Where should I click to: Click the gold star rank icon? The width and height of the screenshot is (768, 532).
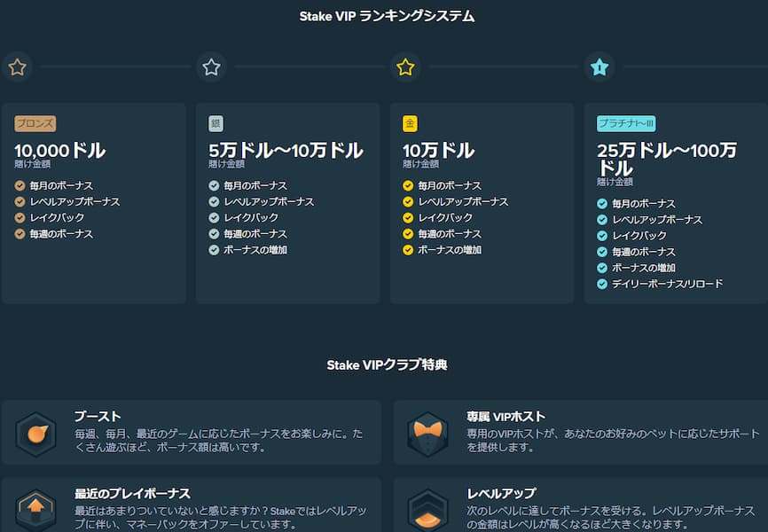tap(405, 67)
